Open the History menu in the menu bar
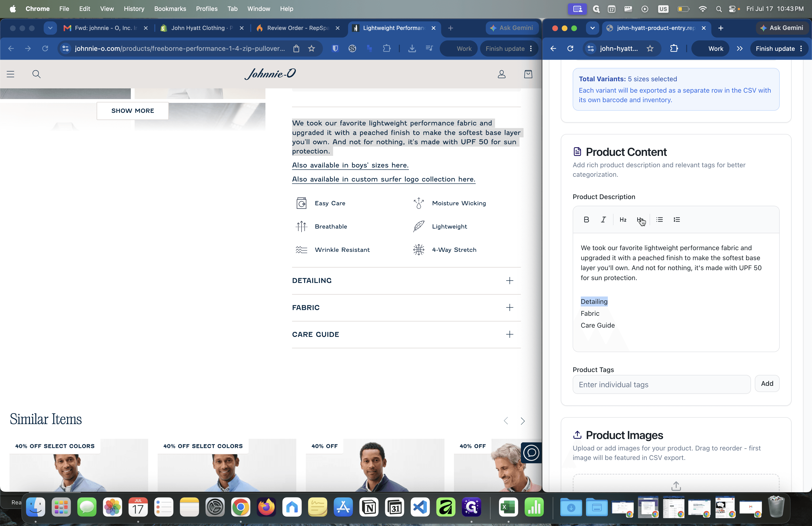The width and height of the screenshot is (812, 526). pos(134,9)
